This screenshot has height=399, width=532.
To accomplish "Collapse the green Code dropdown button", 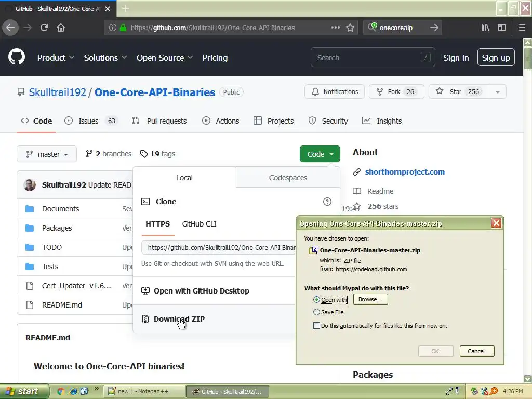I will [320, 154].
